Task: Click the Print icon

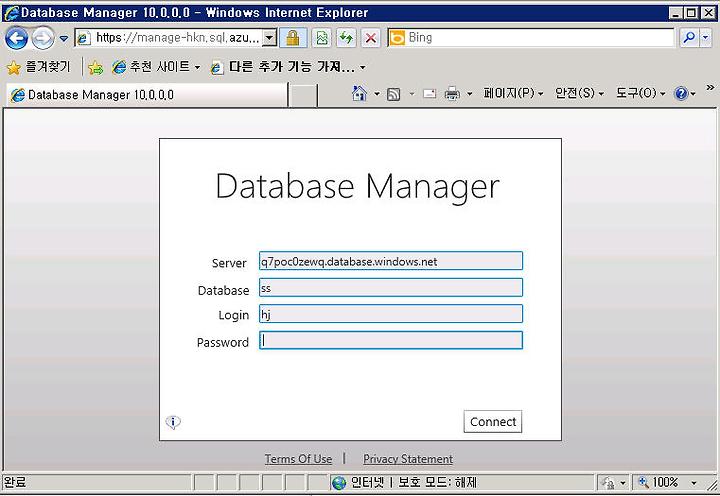Action: (x=452, y=94)
